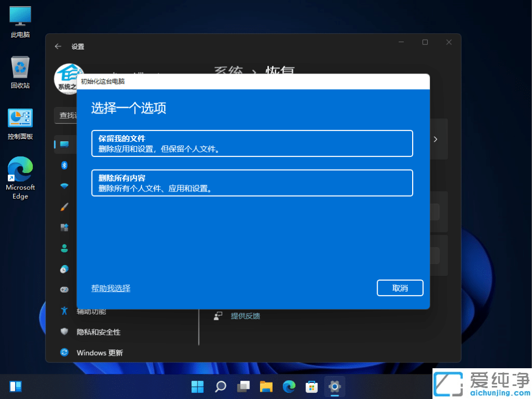Click the Start button on the taskbar

click(x=197, y=386)
